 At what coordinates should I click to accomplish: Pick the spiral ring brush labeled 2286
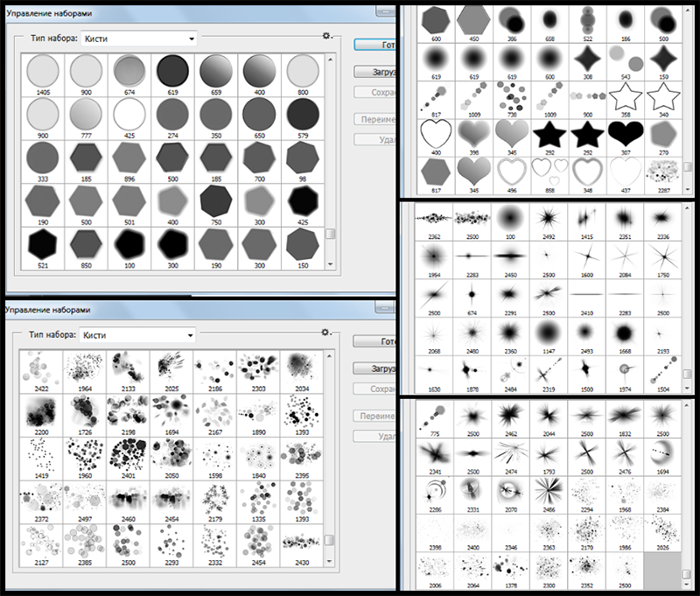coord(435,493)
